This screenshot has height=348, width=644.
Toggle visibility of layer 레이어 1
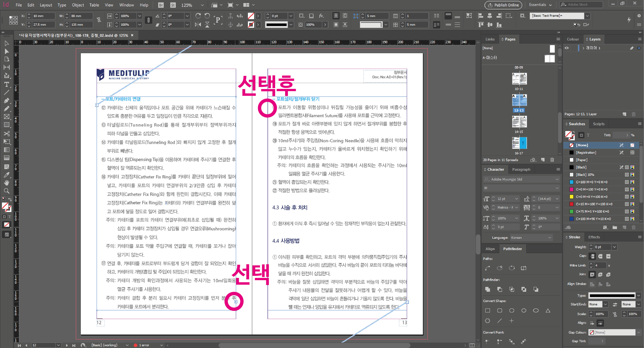click(567, 48)
